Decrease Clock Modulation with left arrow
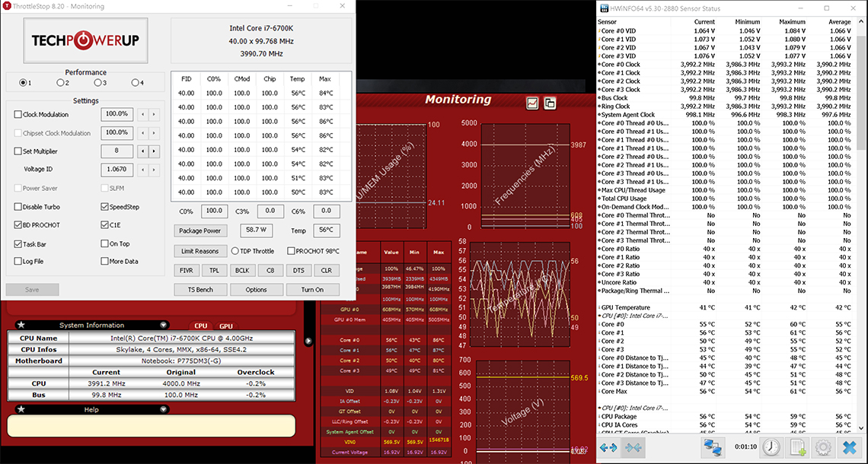 pos(143,115)
